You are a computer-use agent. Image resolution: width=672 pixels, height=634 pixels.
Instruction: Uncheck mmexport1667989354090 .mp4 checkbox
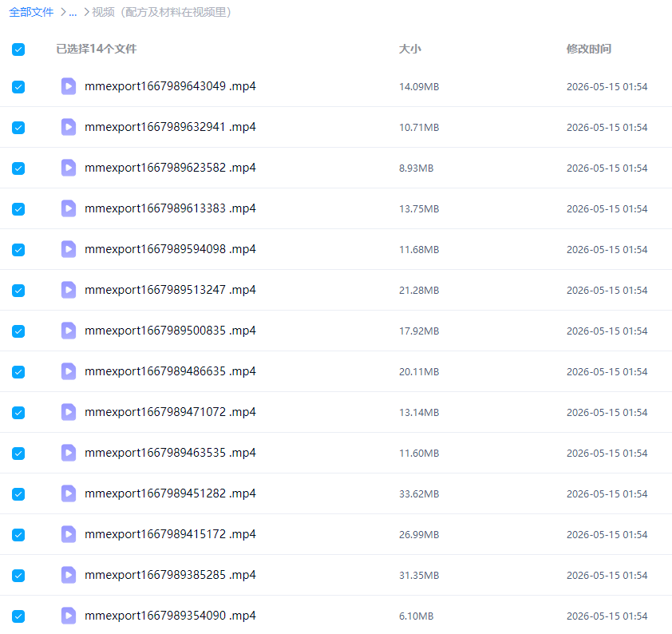18,616
